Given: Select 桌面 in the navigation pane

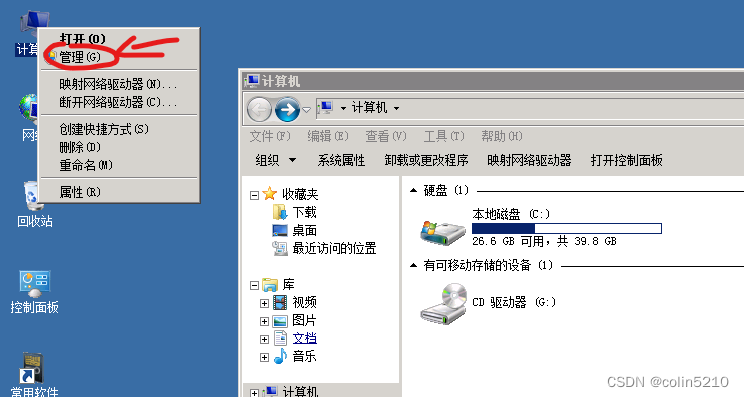Looking at the screenshot, I should pos(304,231).
